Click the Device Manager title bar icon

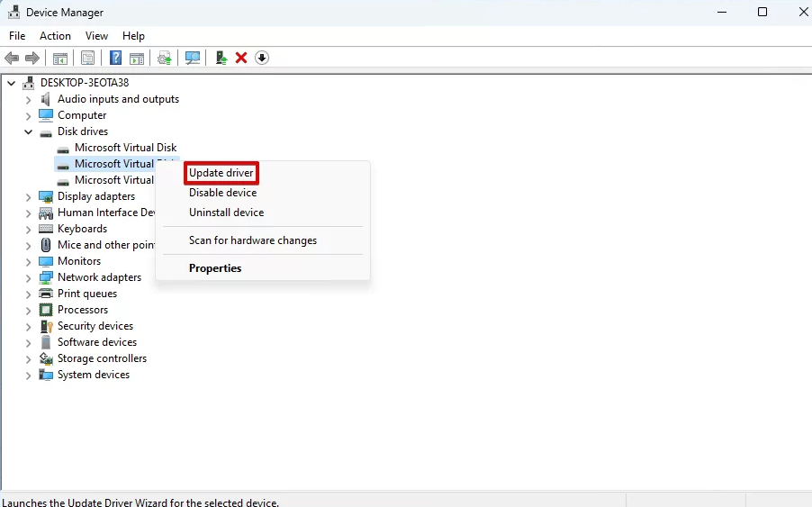point(14,12)
